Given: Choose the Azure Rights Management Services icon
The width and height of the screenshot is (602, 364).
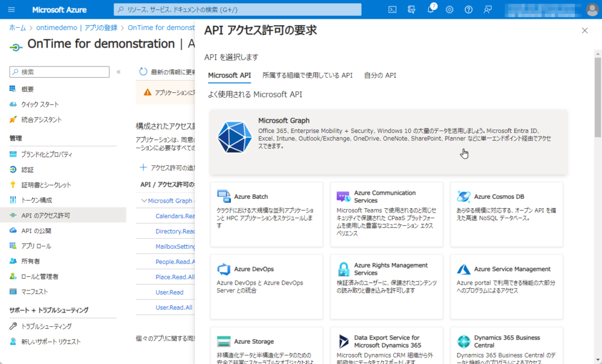Looking at the screenshot, I should (x=343, y=269).
